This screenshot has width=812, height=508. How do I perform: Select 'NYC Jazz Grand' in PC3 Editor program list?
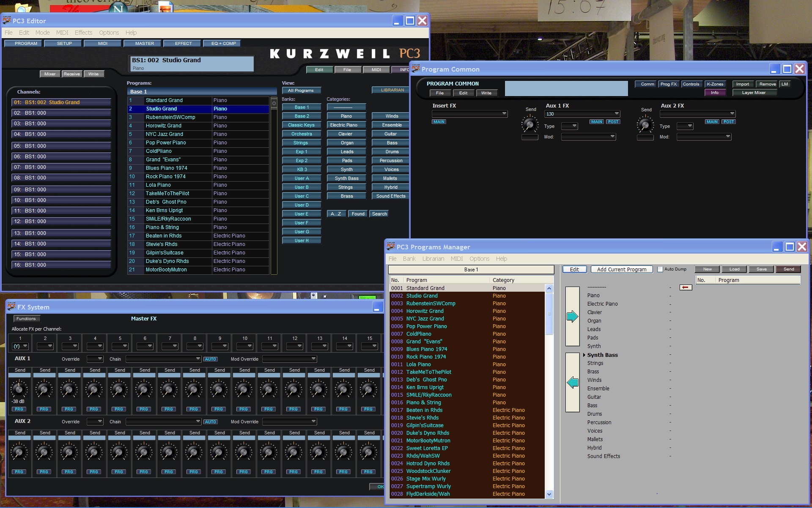tap(198, 134)
